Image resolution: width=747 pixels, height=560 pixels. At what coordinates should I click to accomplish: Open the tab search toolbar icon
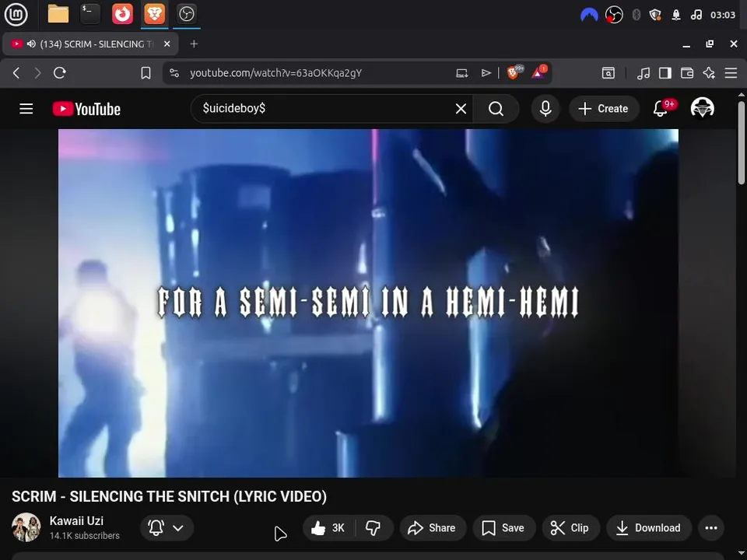click(x=608, y=73)
